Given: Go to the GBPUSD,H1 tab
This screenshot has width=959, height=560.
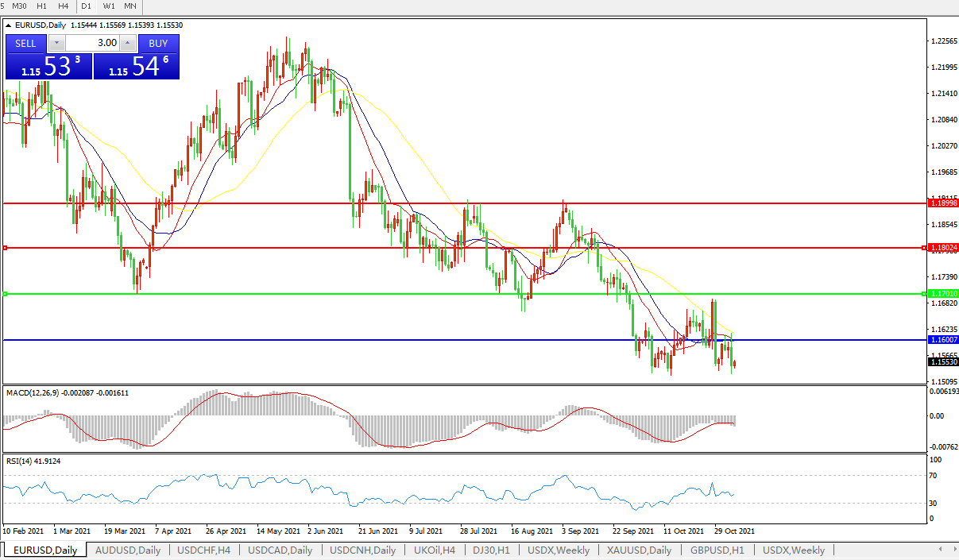Looking at the screenshot, I should 717,550.
